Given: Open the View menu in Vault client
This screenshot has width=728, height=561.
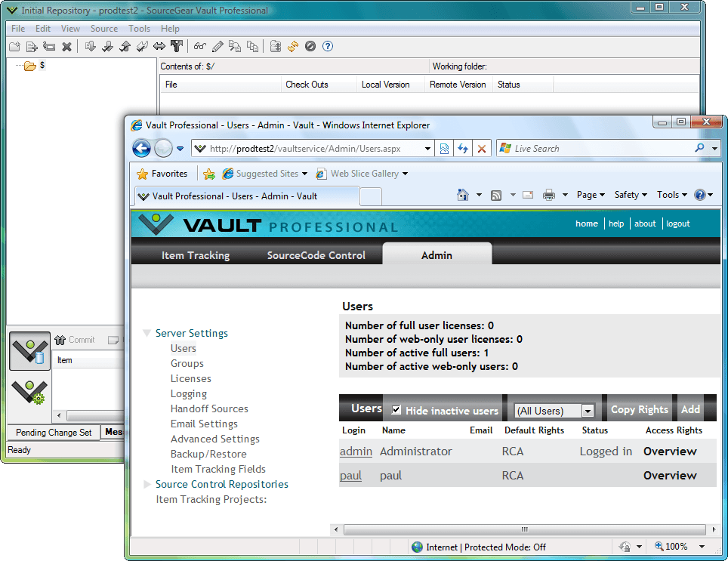Looking at the screenshot, I should tap(70, 29).
